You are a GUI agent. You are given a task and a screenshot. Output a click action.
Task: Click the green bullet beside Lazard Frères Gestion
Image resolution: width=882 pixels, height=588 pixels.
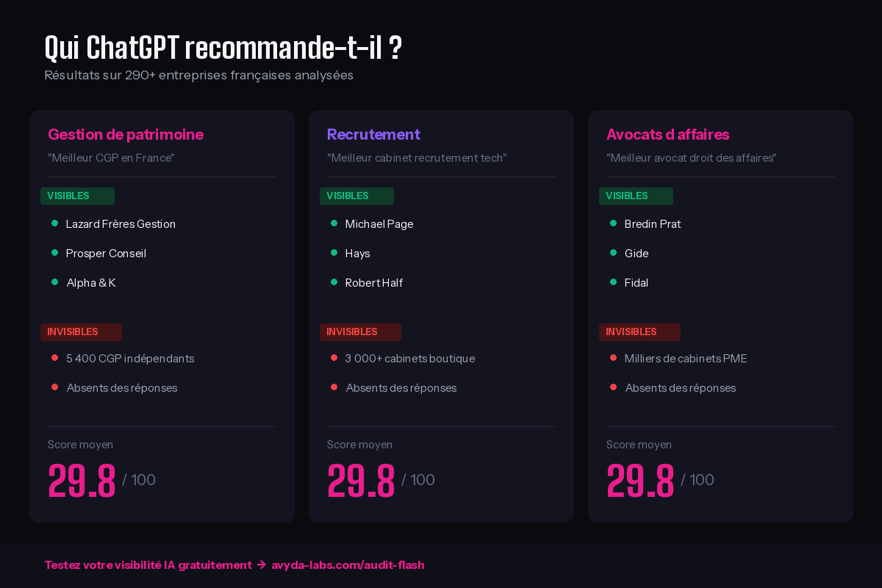tap(54, 223)
